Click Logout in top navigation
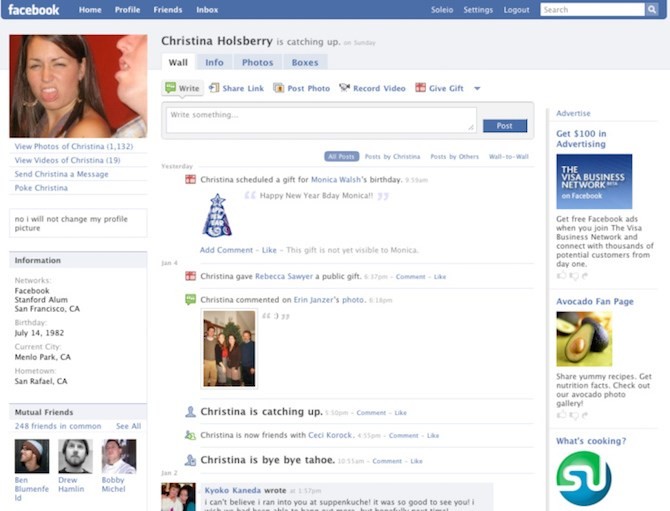 (516, 9)
